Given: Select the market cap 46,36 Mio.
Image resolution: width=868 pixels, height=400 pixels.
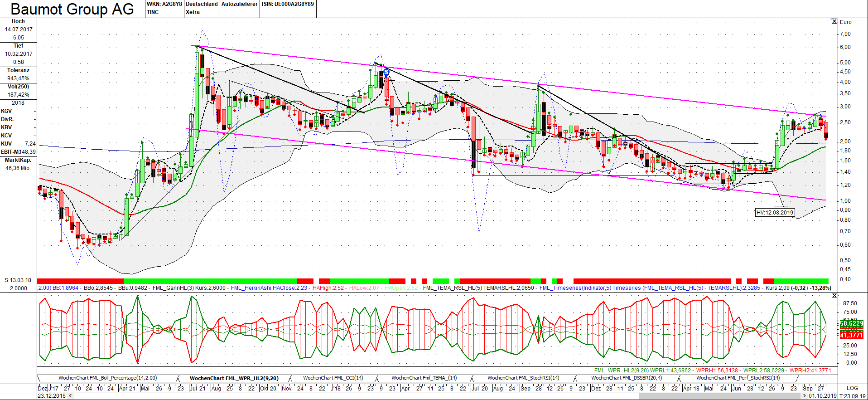Looking at the screenshot, I should (18, 168).
